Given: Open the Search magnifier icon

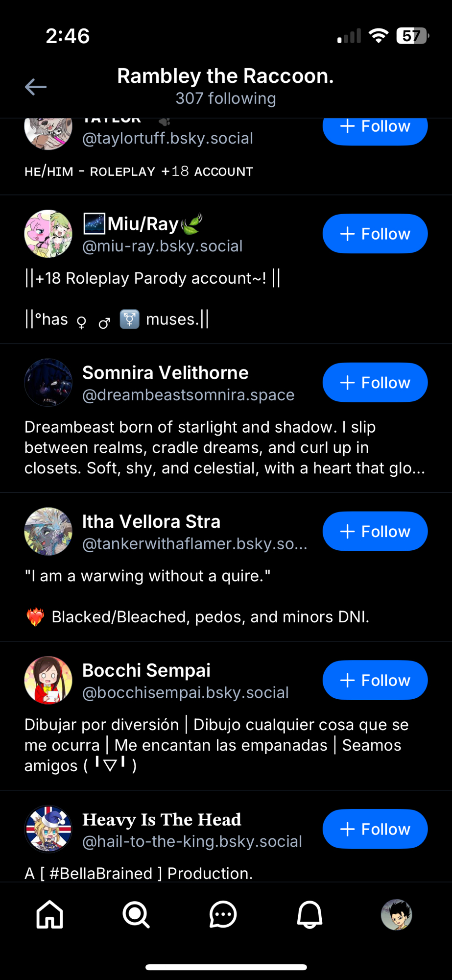Looking at the screenshot, I should pos(136,914).
